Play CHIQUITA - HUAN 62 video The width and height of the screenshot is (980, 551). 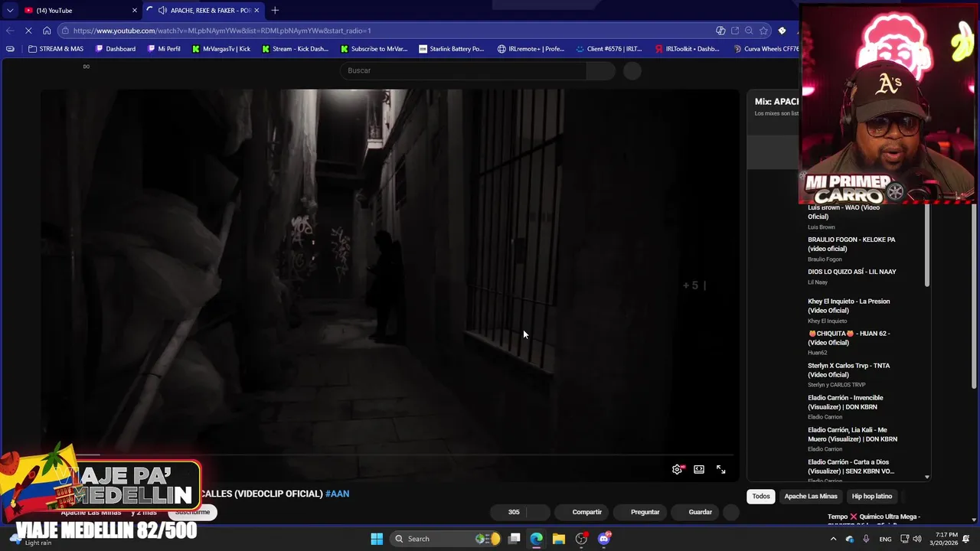point(849,338)
